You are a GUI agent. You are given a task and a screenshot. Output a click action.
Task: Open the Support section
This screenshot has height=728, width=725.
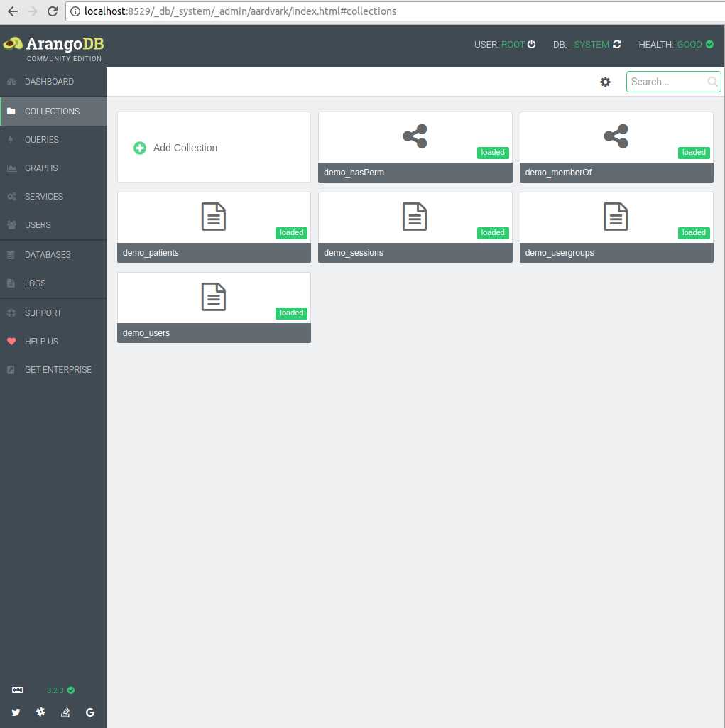click(53, 313)
